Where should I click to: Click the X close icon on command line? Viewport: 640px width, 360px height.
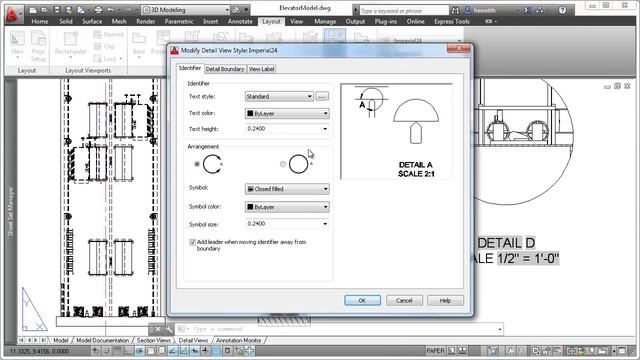pyautogui.click(x=157, y=329)
